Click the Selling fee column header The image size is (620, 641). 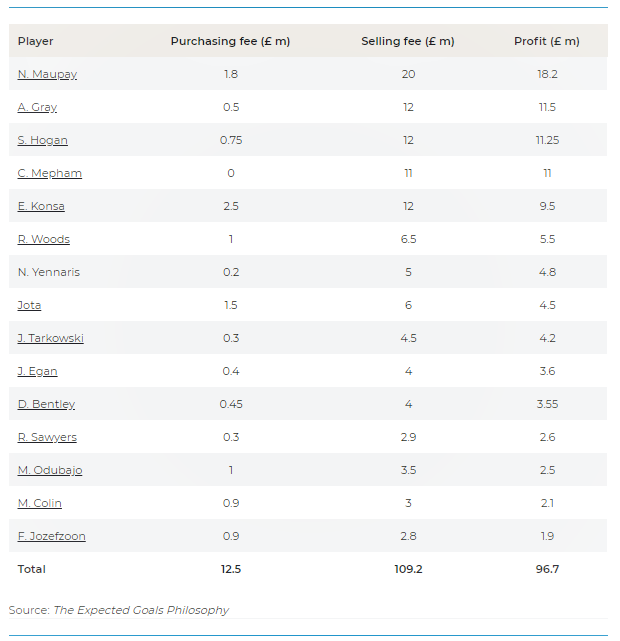408,41
